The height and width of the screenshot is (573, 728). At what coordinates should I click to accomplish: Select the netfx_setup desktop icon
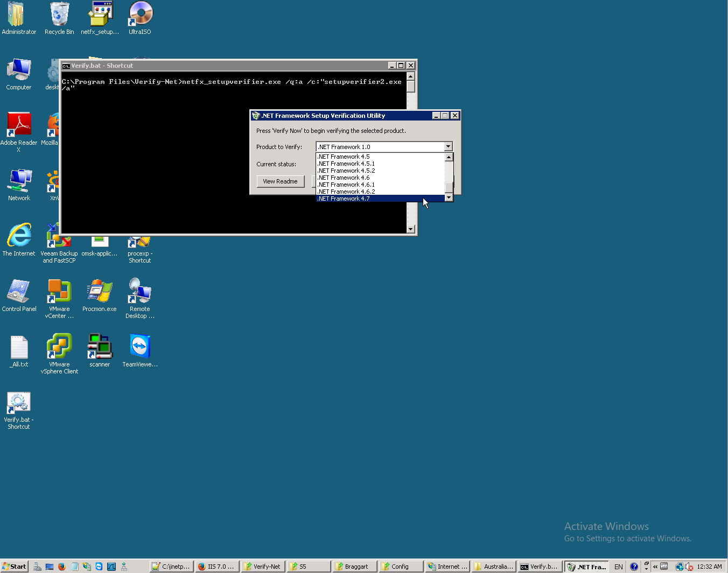(100, 19)
